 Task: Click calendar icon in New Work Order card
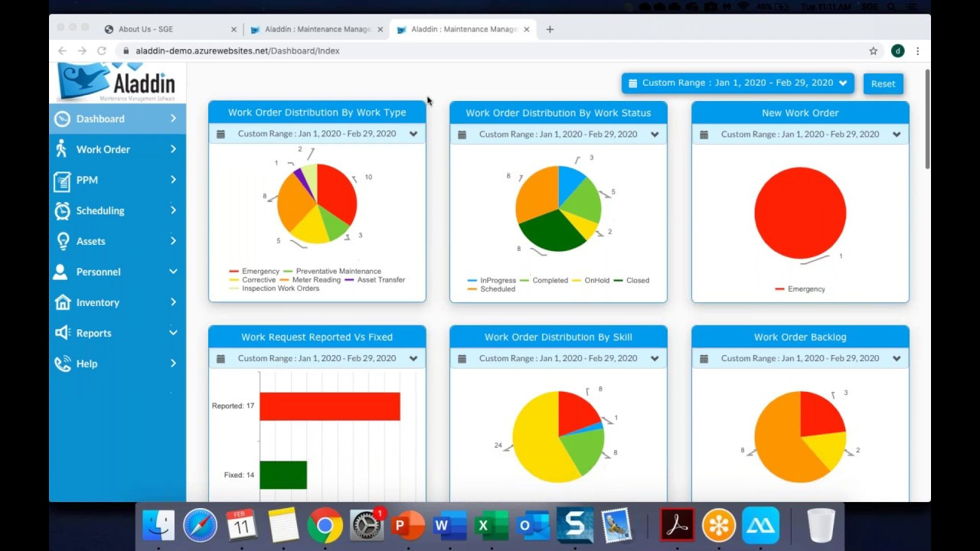pos(704,135)
